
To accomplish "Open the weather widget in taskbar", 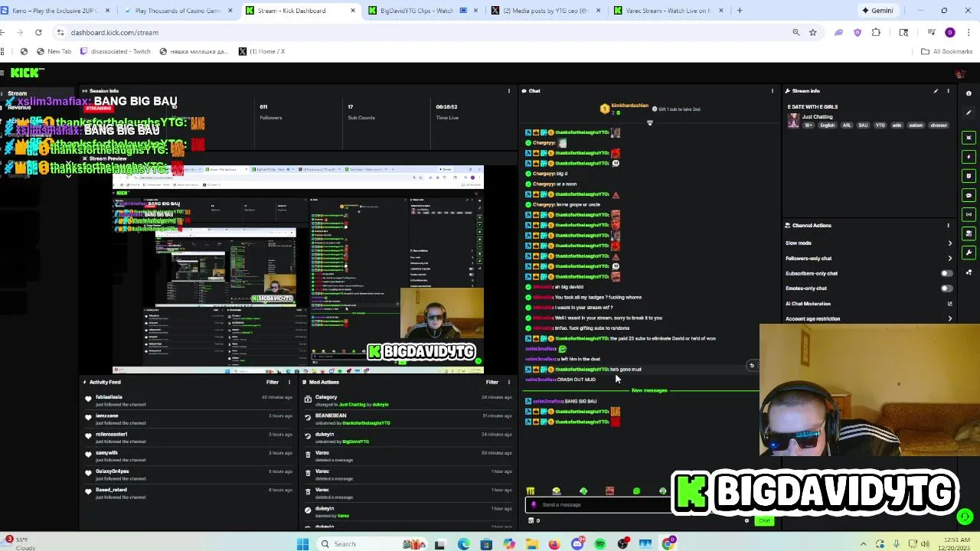I will (x=19, y=543).
